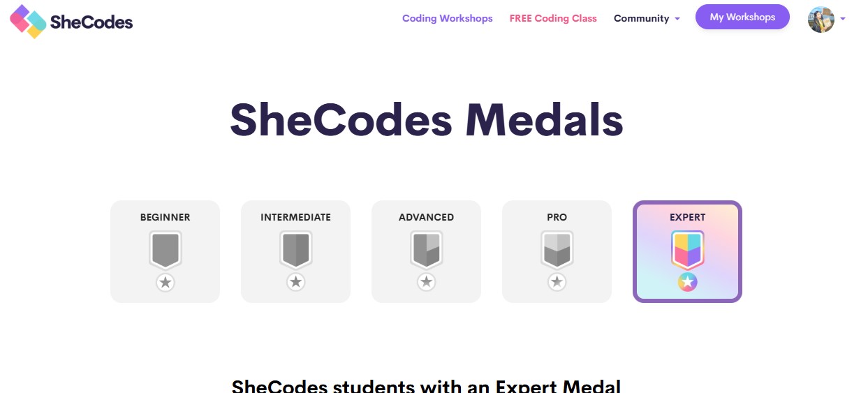Click the gray star under Pro medal
Screen dimensions: 868x393
557,282
